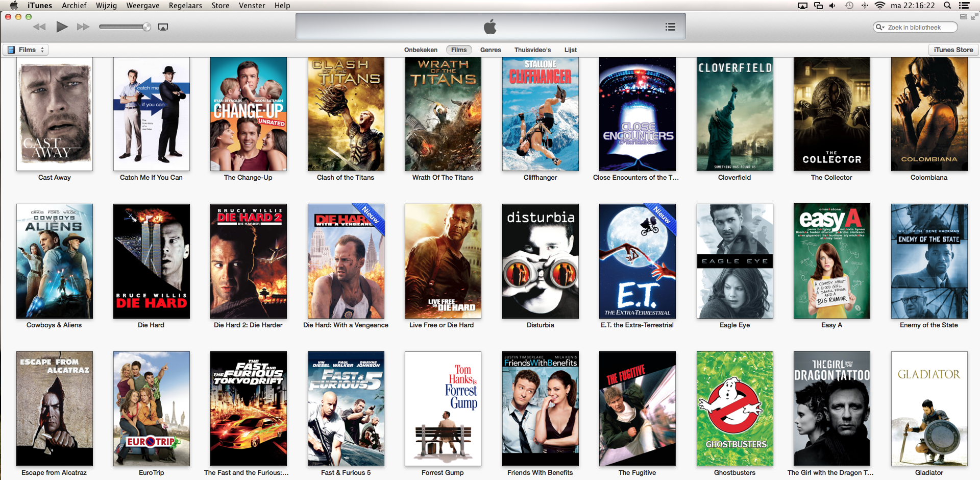Select the EuroTrip poster
980x480 pixels.
[x=152, y=409]
